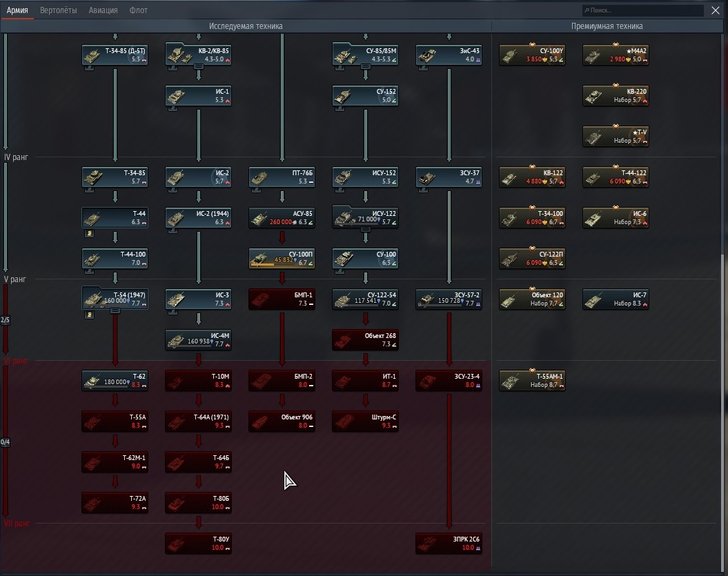Switch to the Армия tab
Image resolution: width=728 pixels, height=576 pixels.
17,10
